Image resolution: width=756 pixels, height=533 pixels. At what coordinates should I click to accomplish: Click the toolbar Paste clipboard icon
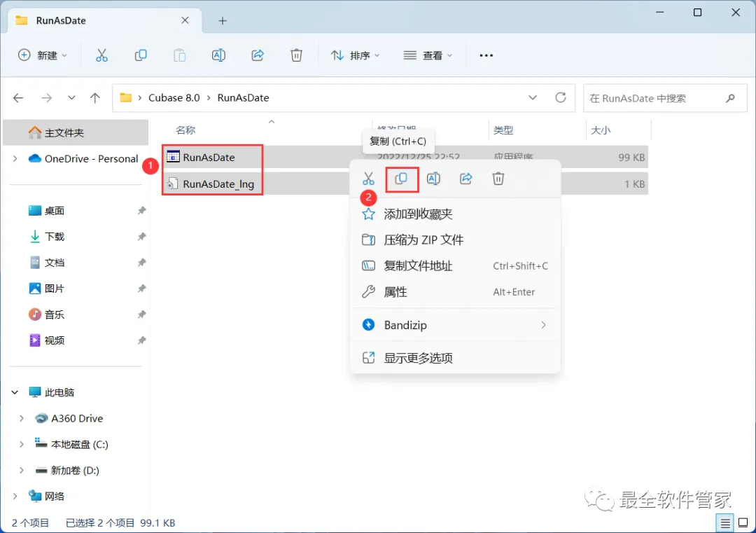coord(179,55)
